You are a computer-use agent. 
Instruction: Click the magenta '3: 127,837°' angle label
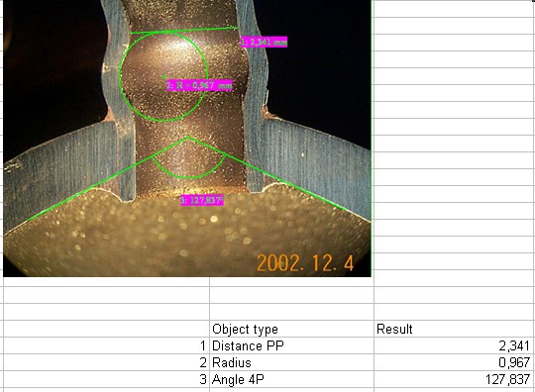click(202, 200)
